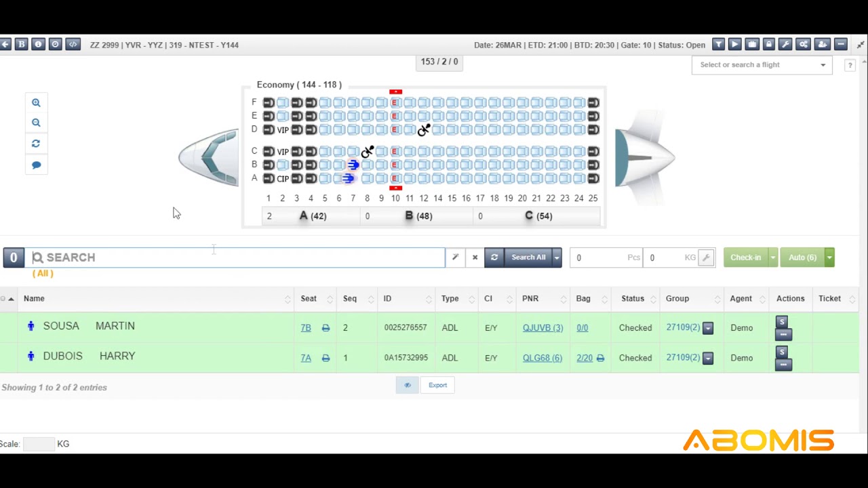Zoom in on the seat map

coord(36,103)
